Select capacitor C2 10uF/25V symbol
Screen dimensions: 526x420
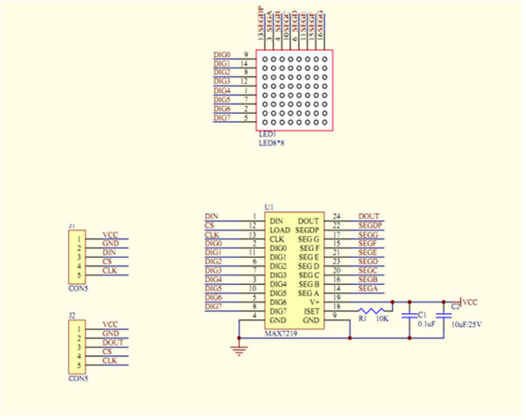[444, 316]
